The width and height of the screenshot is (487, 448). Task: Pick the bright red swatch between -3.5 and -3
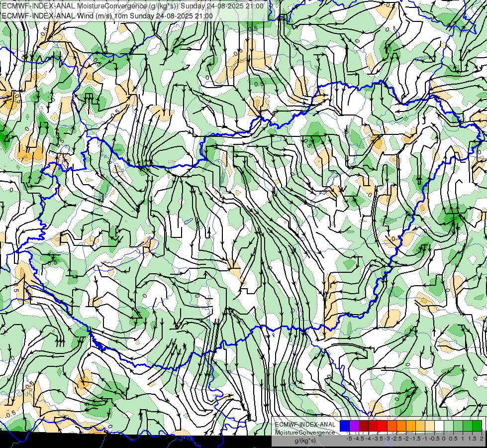[x=383, y=426]
